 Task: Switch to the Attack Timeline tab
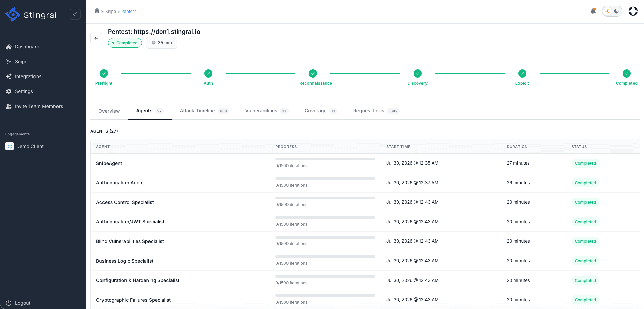[204, 111]
